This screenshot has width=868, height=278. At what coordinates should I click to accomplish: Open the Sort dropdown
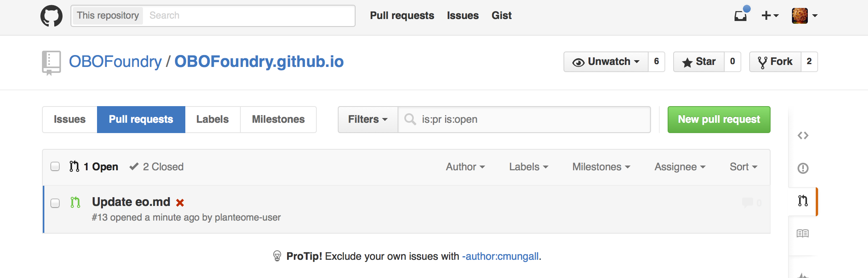[x=743, y=167]
